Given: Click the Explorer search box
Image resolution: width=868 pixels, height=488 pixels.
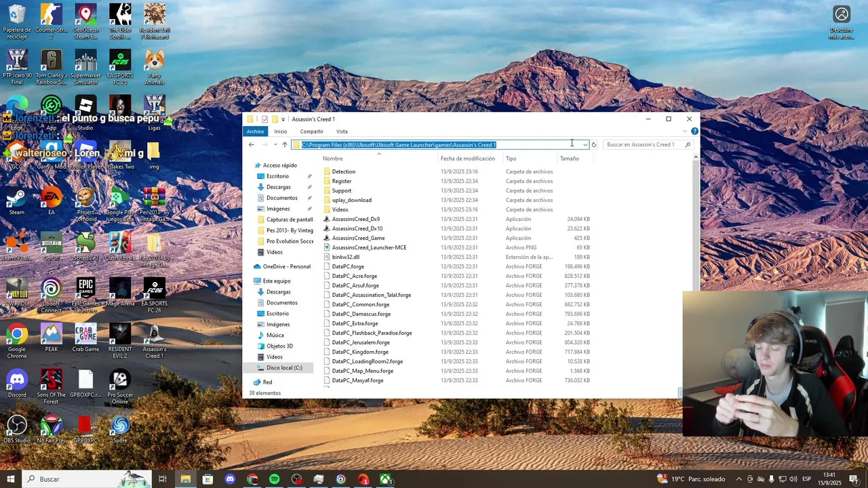Looking at the screenshot, I should click(648, 144).
